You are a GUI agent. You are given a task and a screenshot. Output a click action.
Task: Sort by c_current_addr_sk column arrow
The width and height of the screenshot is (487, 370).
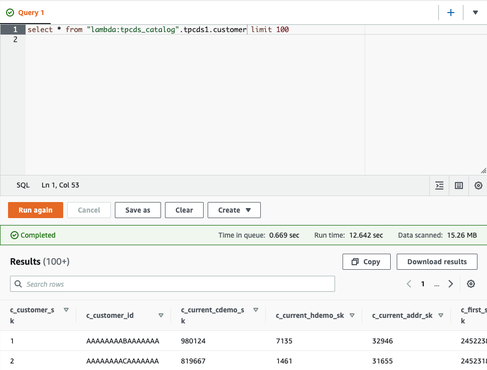tap(441, 315)
